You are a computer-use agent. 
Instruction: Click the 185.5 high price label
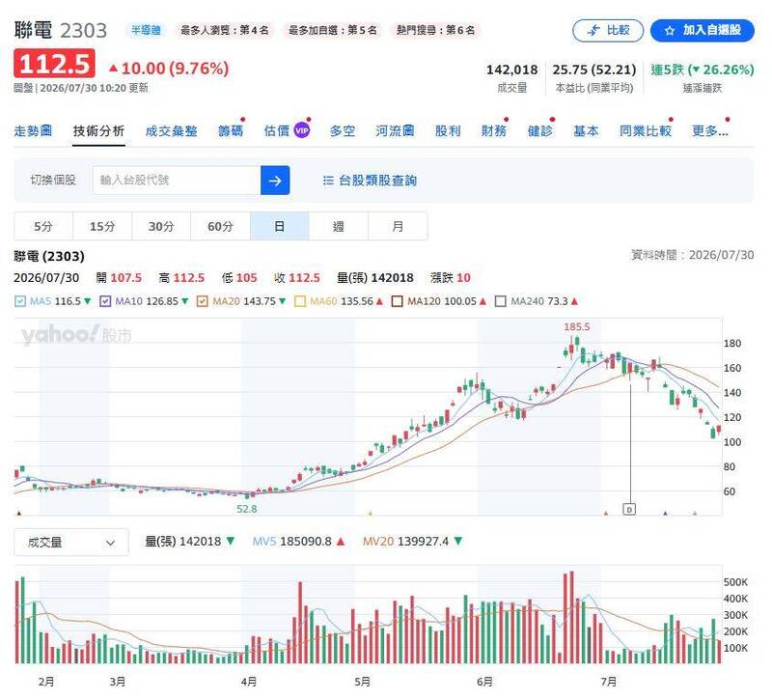pyautogui.click(x=576, y=326)
